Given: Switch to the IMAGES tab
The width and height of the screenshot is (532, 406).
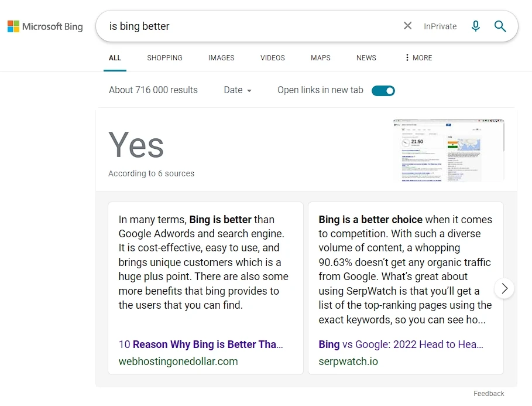Looking at the screenshot, I should pyautogui.click(x=221, y=58).
